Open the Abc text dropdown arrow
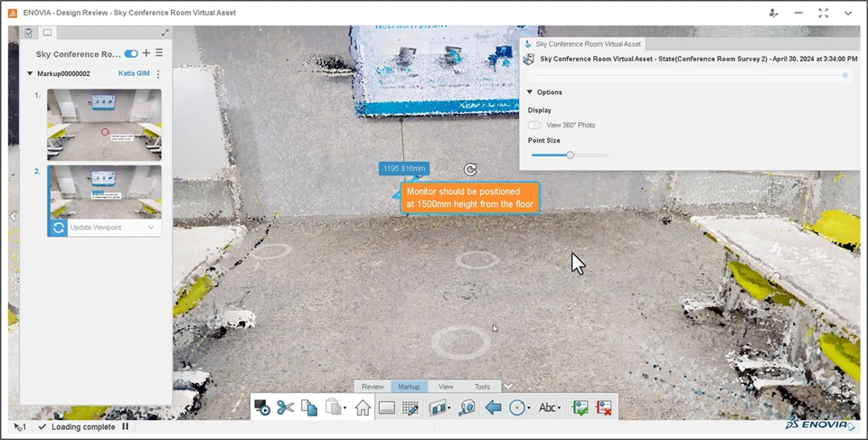The height and width of the screenshot is (440, 868). pos(559,408)
